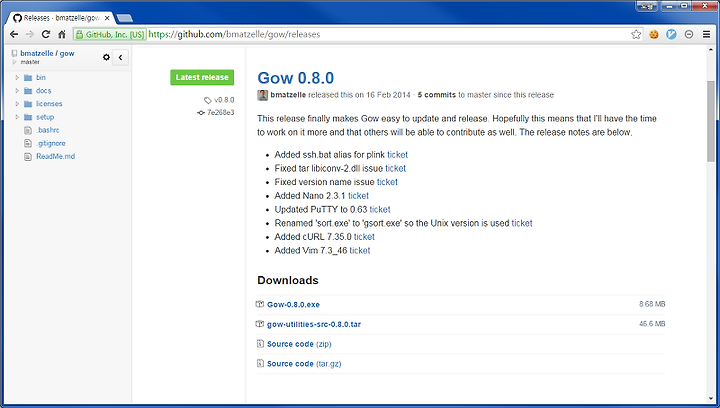The width and height of the screenshot is (720, 408).
Task: Open commit 7e268e3 link
Action: (x=221, y=112)
